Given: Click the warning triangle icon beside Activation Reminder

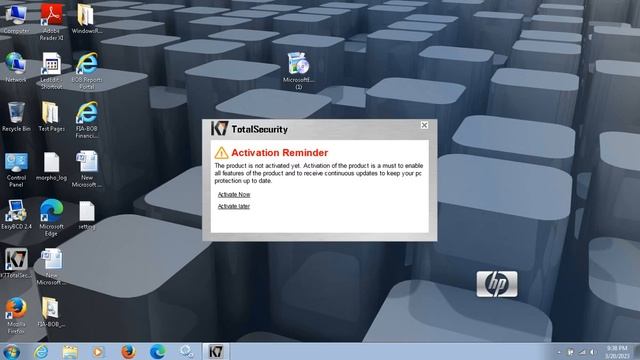Looking at the screenshot, I should pyautogui.click(x=221, y=153).
